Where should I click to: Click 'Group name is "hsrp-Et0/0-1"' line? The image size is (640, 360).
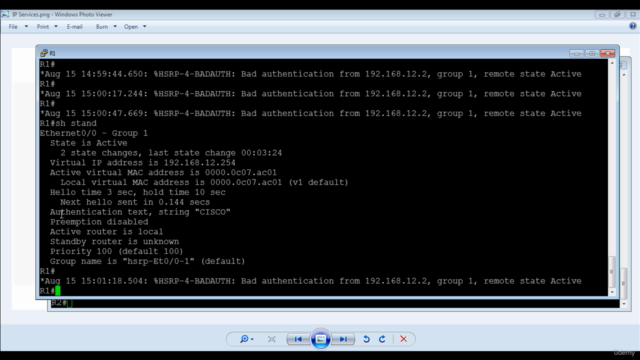click(147, 261)
